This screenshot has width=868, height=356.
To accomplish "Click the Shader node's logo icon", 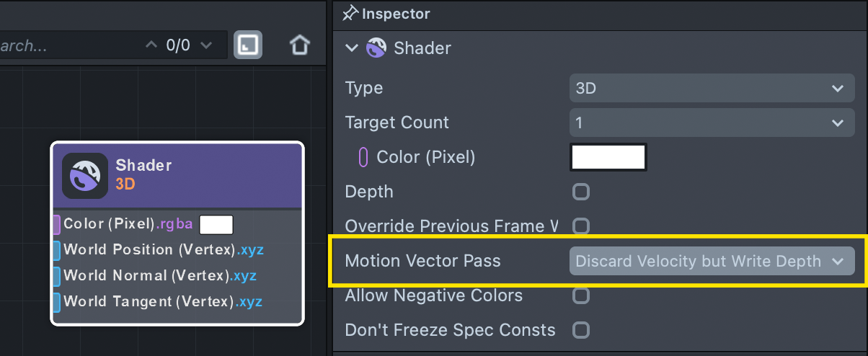I will tap(85, 175).
